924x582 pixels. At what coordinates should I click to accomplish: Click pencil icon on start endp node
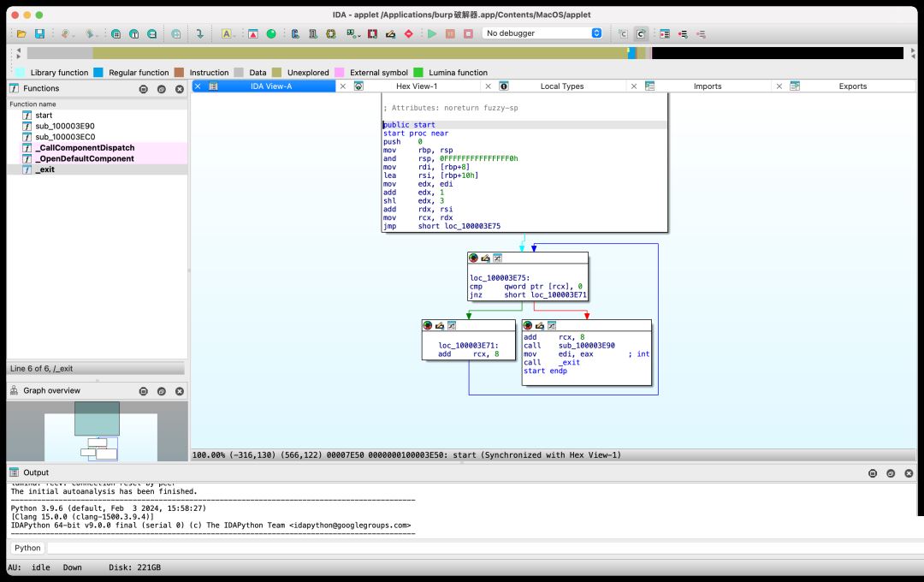click(x=539, y=325)
